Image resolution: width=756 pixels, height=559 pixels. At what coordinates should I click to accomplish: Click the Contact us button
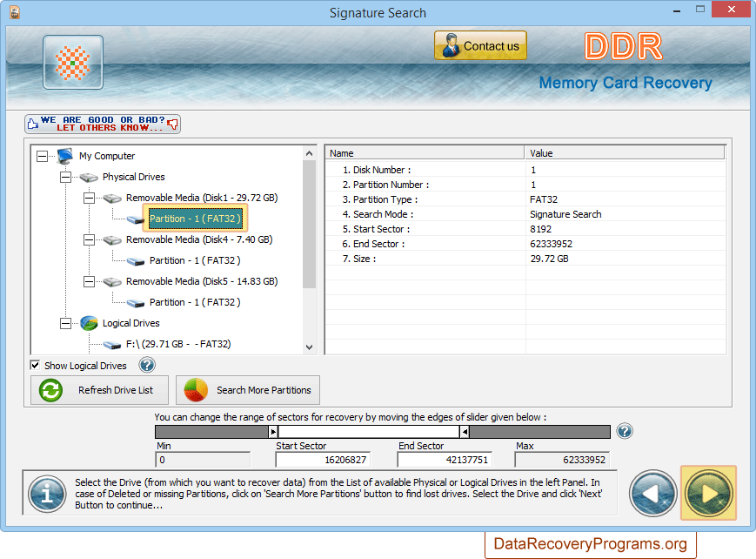[x=480, y=46]
